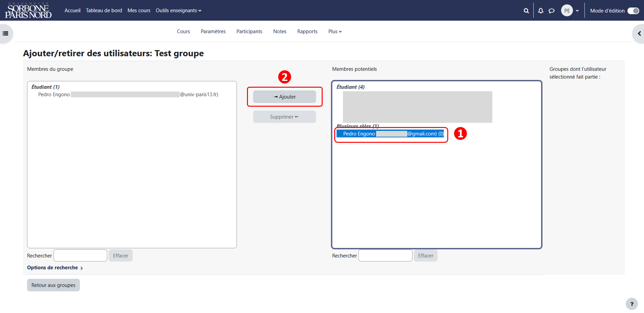Open the messaging speech bubble icon
Image resolution: width=644 pixels, height=313 pixels.
(552, 11)
